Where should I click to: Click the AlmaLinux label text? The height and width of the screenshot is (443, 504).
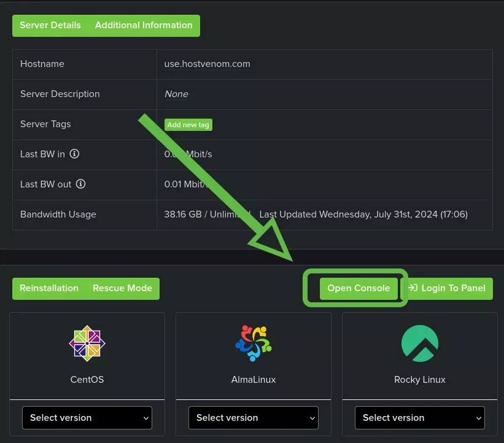(254, 380)
